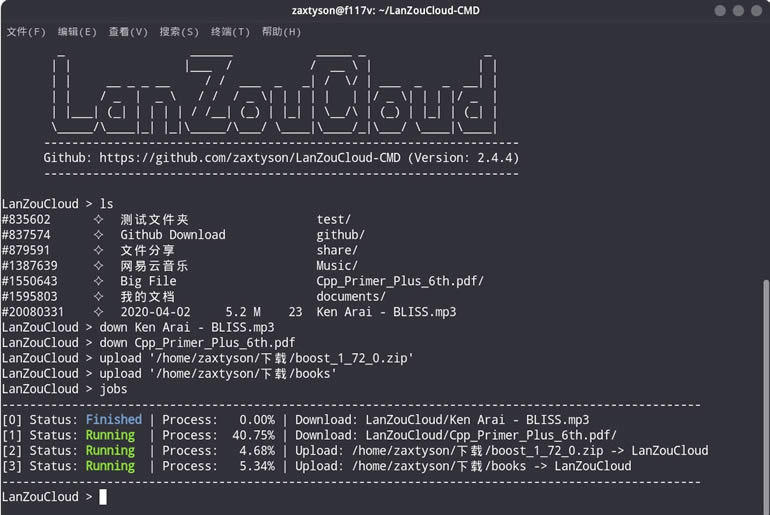This screenshot has width=770, height=515.
Task: Open the 搜索(S) menu
Action: (179, 32)
